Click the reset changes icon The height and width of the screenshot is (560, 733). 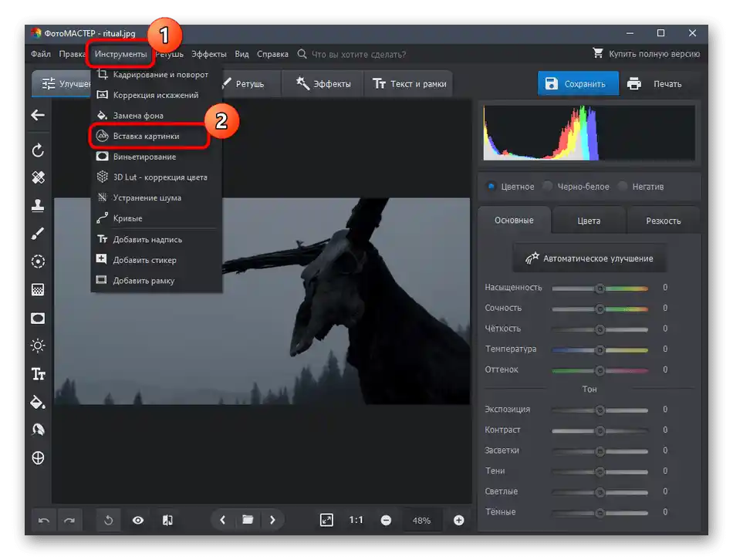coord(109,520)
